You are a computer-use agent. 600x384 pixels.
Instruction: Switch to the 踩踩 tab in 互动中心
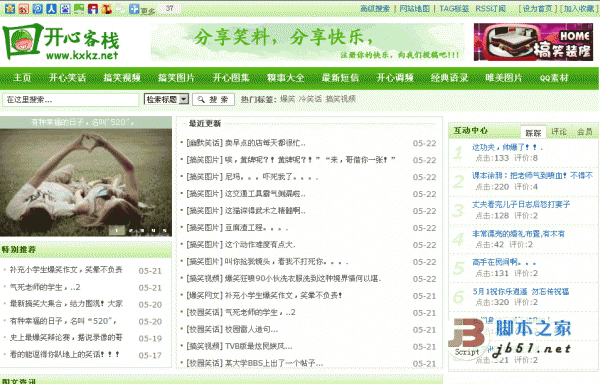point(533,132)
